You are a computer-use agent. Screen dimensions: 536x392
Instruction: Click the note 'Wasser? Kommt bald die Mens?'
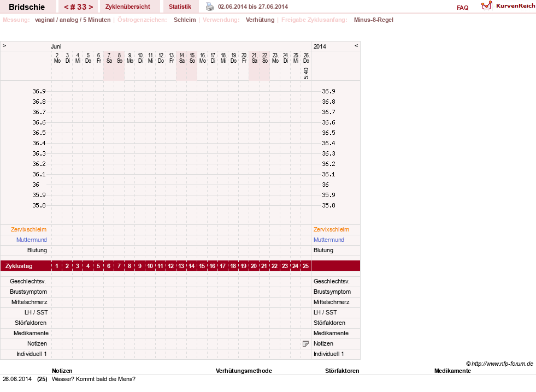click(x=93, y=379)
